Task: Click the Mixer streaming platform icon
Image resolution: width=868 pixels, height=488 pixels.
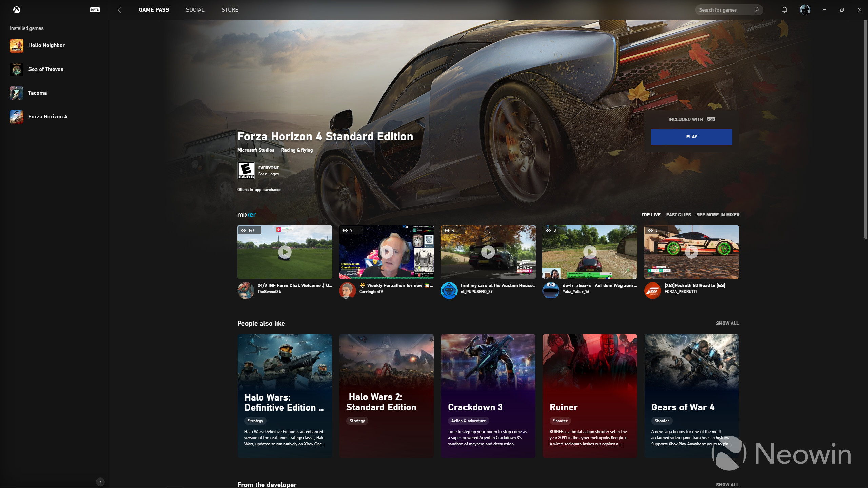Action: (x=246, y=214)
